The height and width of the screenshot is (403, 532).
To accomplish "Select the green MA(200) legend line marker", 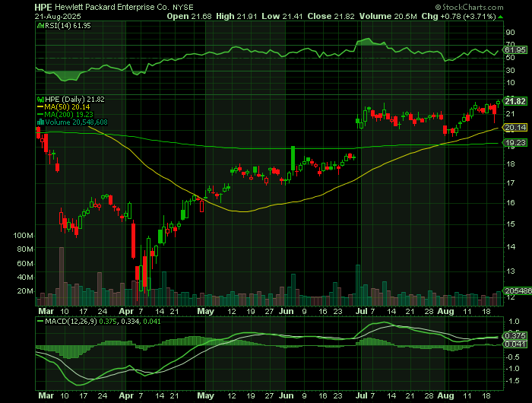I will (x=41, y=115).
